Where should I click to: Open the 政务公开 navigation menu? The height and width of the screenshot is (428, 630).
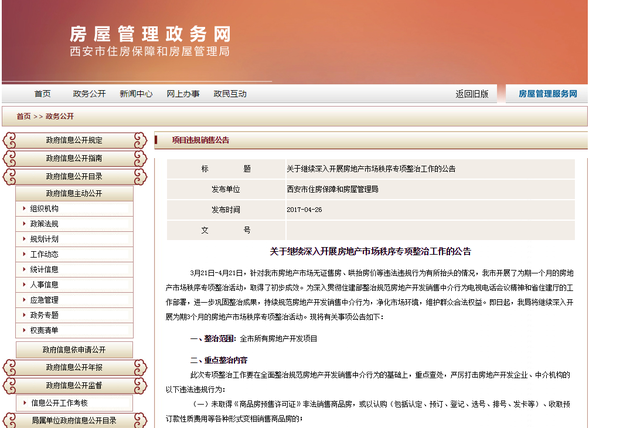[x=89, y=94]
